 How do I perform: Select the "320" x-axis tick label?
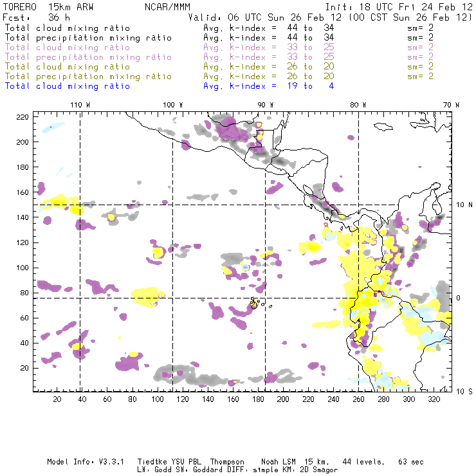point(434,399)
